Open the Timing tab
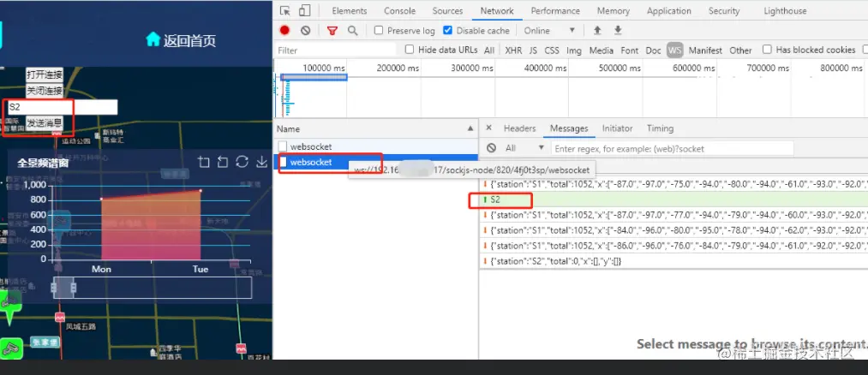 (x=660, y=128)
